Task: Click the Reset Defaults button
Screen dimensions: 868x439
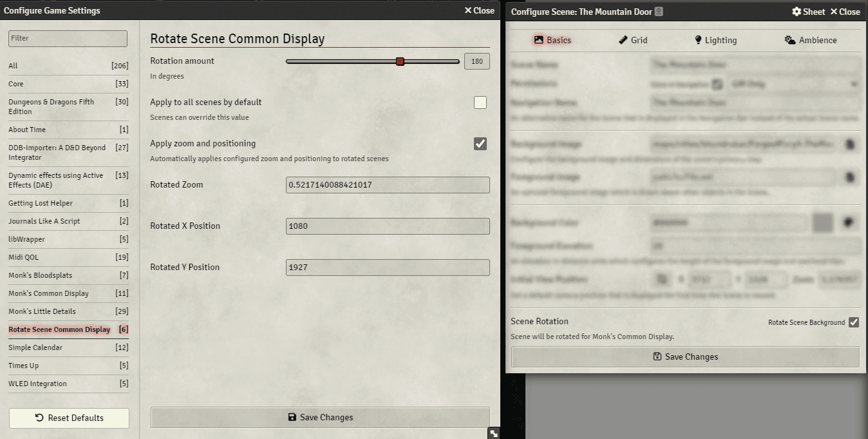Action: pyautogui.click(x=69, y=418)
